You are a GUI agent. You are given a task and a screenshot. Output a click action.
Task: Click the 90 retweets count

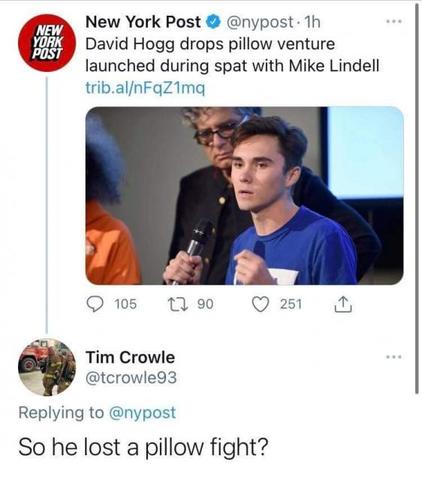205,304
